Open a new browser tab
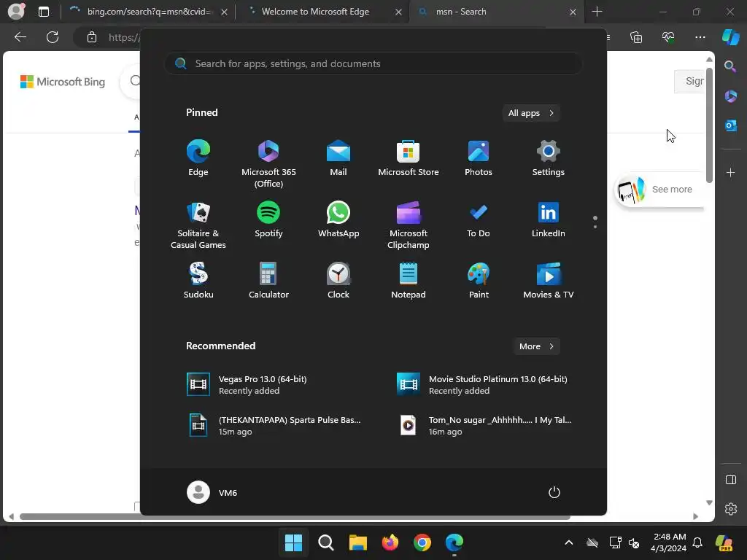 597,12
